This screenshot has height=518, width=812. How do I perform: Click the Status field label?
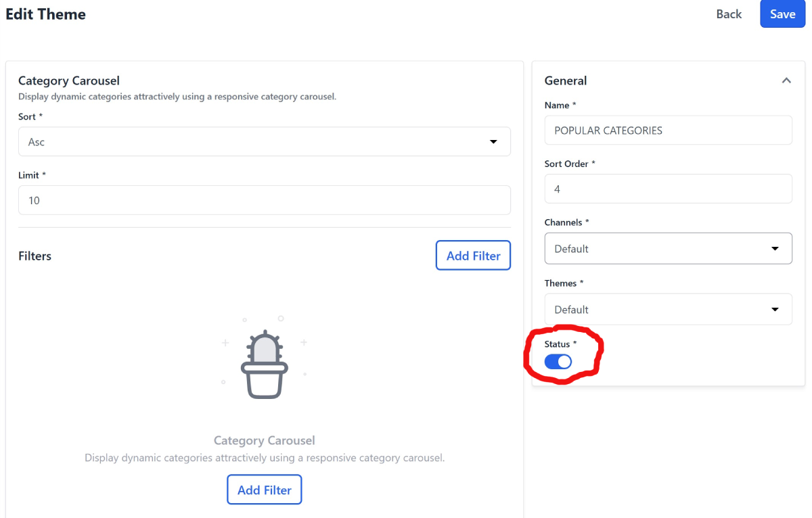pyautogui.click(x=558, y=344)
